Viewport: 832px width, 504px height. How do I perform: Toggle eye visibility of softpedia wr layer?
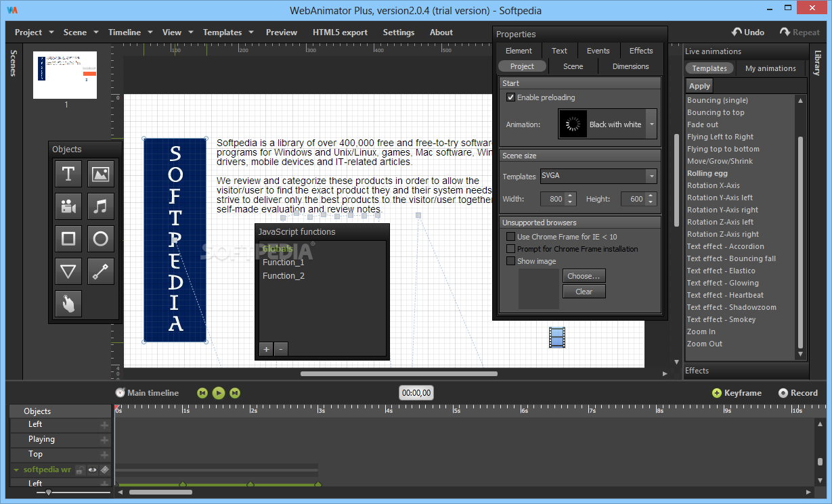click(93, 469)
